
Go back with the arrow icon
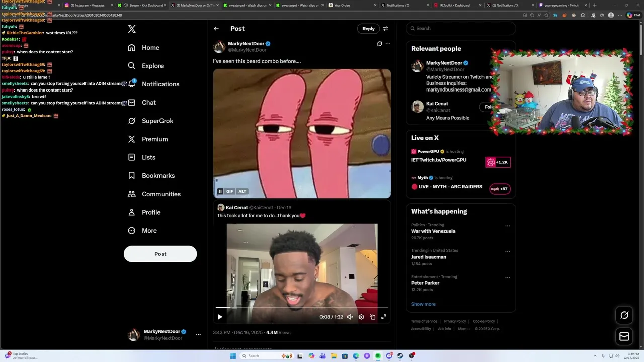pos(216,29)
